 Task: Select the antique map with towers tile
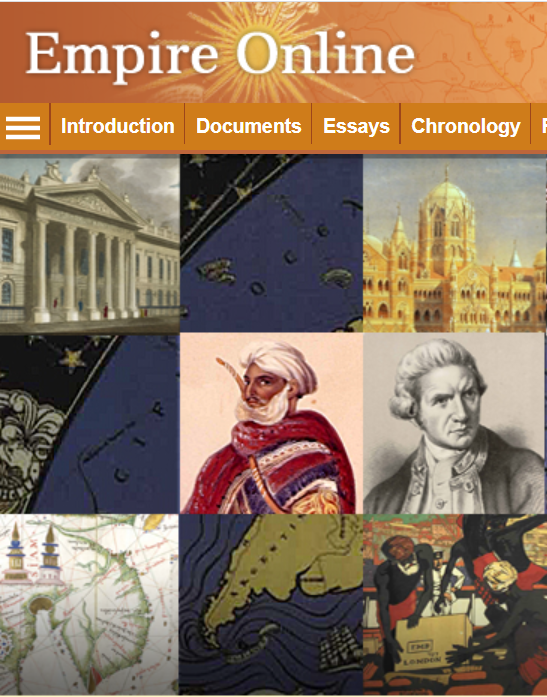(x=89, y=605)
